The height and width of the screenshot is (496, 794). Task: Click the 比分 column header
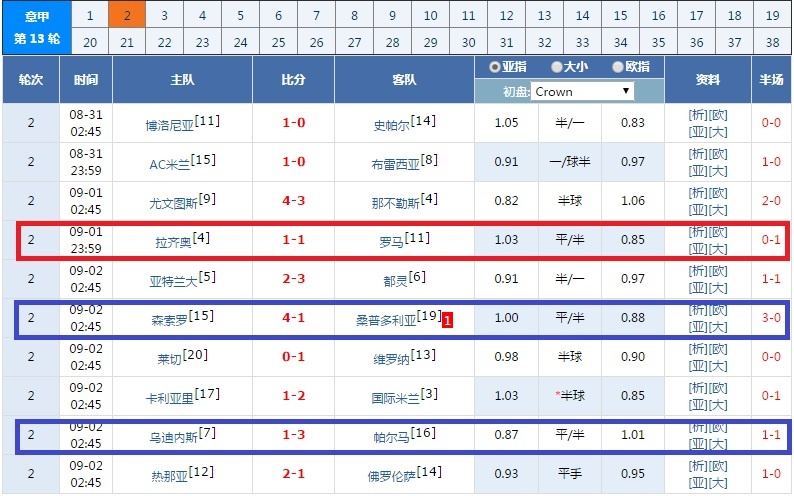click(x=294, y=79)
